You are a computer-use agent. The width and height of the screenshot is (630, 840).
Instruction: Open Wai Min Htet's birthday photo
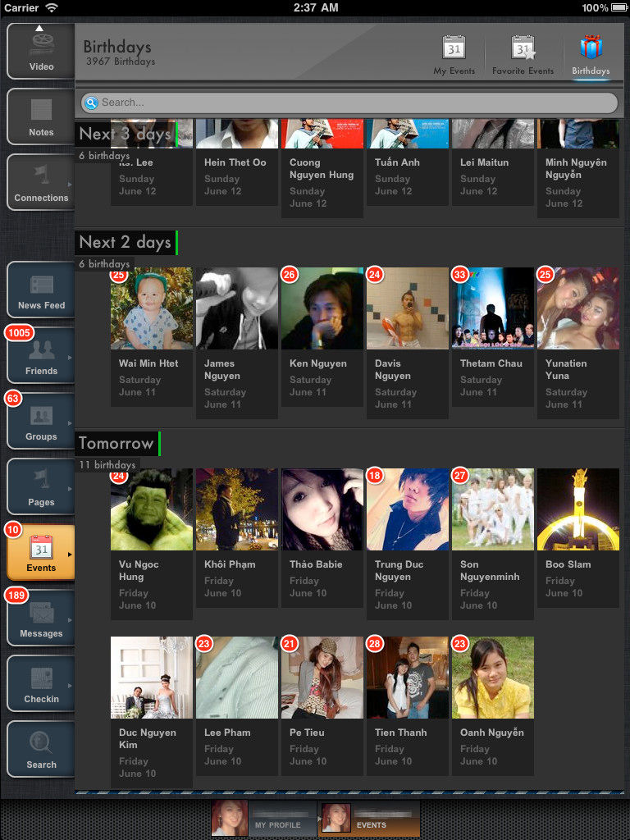click(x=152, y=308)
